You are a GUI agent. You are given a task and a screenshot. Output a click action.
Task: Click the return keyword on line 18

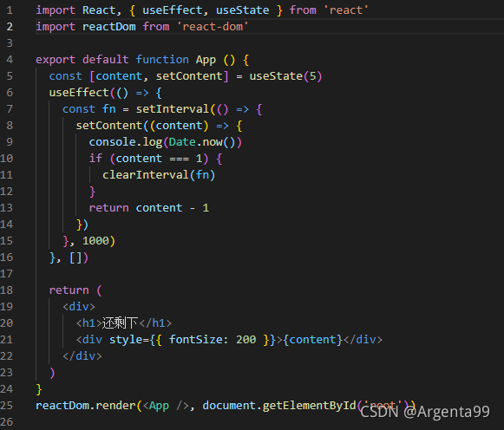point(69,290)
